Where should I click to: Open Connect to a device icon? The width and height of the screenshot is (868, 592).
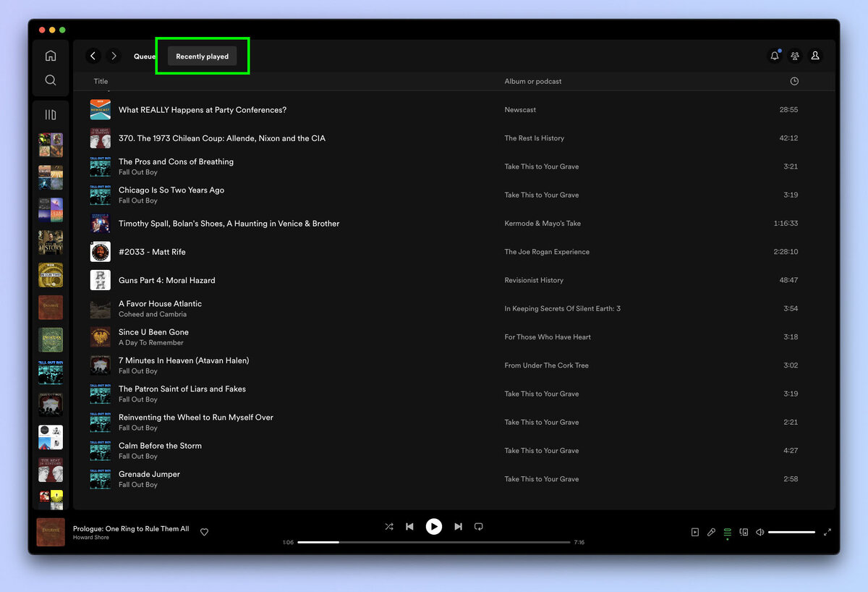(744, 532)
